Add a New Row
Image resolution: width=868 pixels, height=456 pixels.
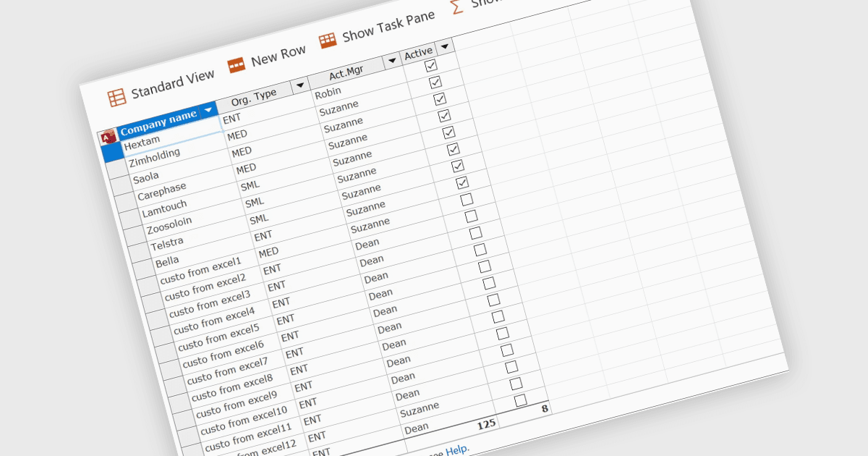coord(278,56)
